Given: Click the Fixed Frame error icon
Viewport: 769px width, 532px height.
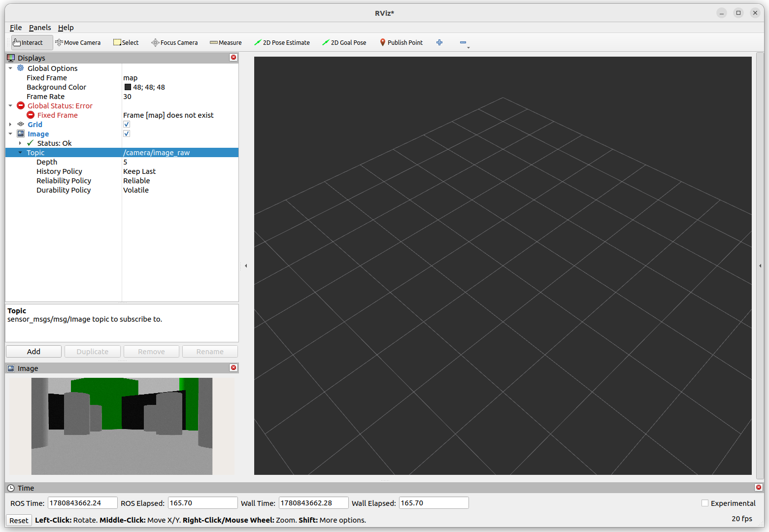Looking at the screenshot, I should (x=31, y=115).
